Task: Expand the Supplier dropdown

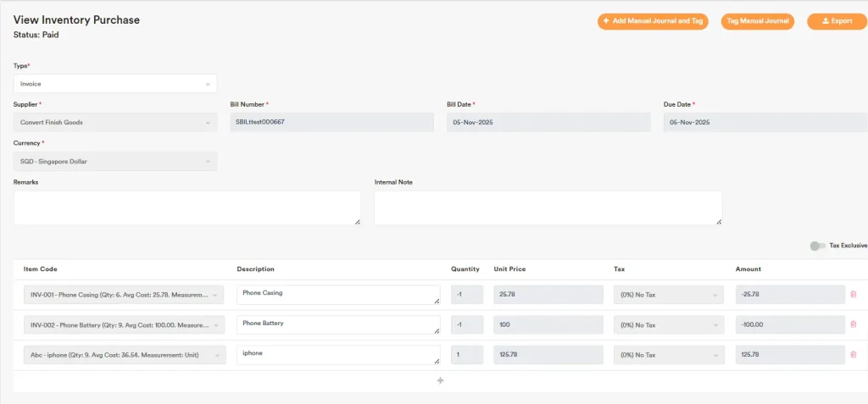Action: (115, 122)
